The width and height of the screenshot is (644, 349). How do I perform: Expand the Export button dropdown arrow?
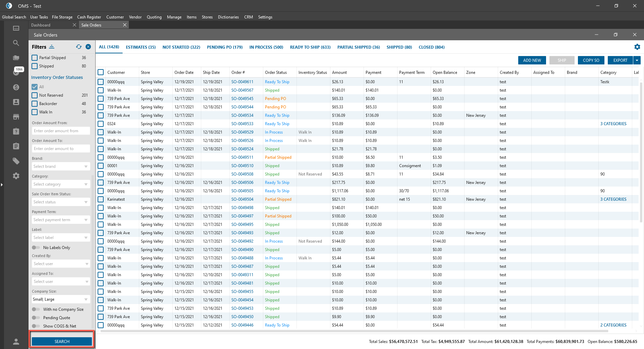tap(637, 60)
